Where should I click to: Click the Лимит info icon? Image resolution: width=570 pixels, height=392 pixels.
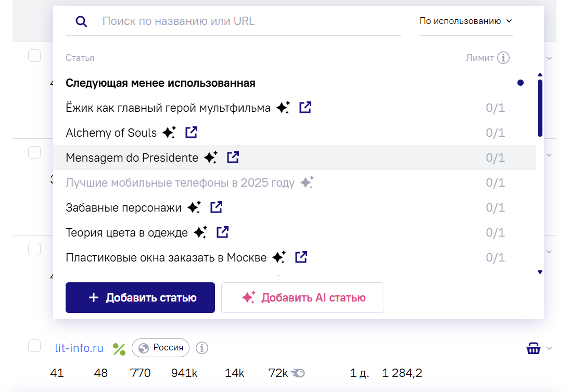click(503, 58)
